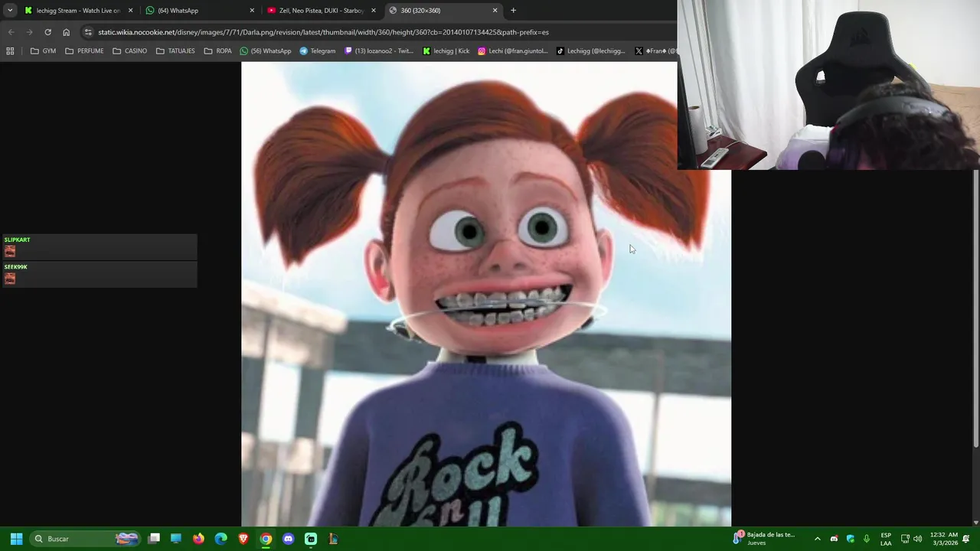Open the (56) WhatsApp bookmark
Screen dimensions: 980x551
pyautogui.click(x=266, y=51)
